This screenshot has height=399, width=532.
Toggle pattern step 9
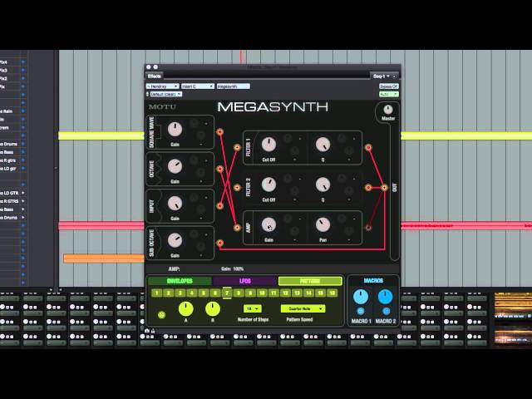click(250, 293)
